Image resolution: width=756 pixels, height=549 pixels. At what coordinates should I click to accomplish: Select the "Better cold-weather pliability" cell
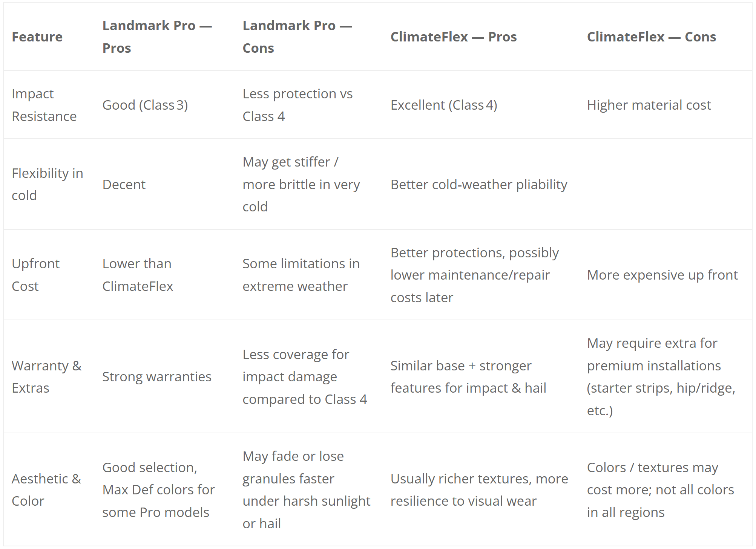click(x=478, y=185)
